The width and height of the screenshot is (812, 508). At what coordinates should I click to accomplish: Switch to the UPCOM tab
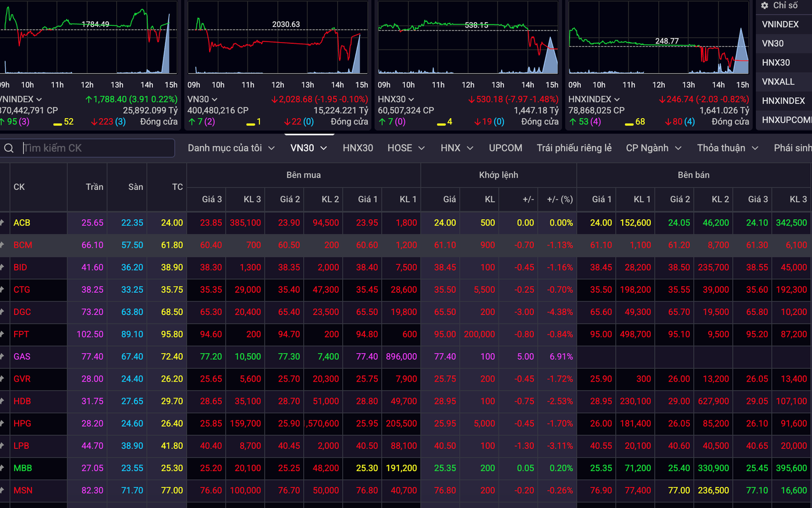[x=505, y=148]
